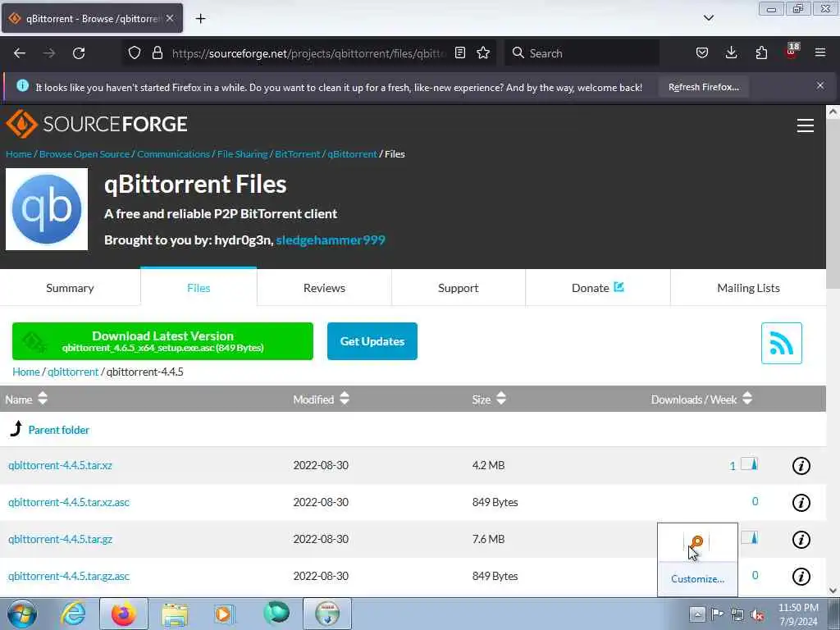Click qbittorrent folder breadcrumb above file list
The height and width of the screenshot is (630, 840).
coord(73,372)
